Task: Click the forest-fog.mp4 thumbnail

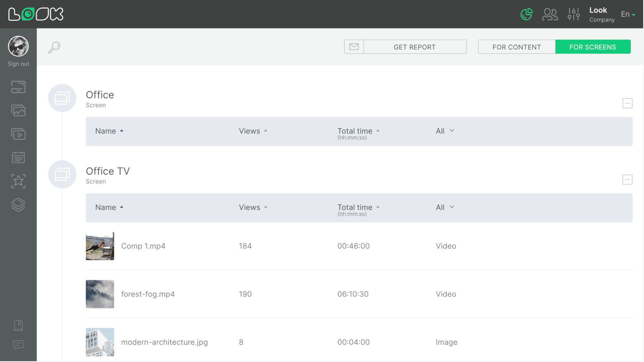Action: (100, 294)
